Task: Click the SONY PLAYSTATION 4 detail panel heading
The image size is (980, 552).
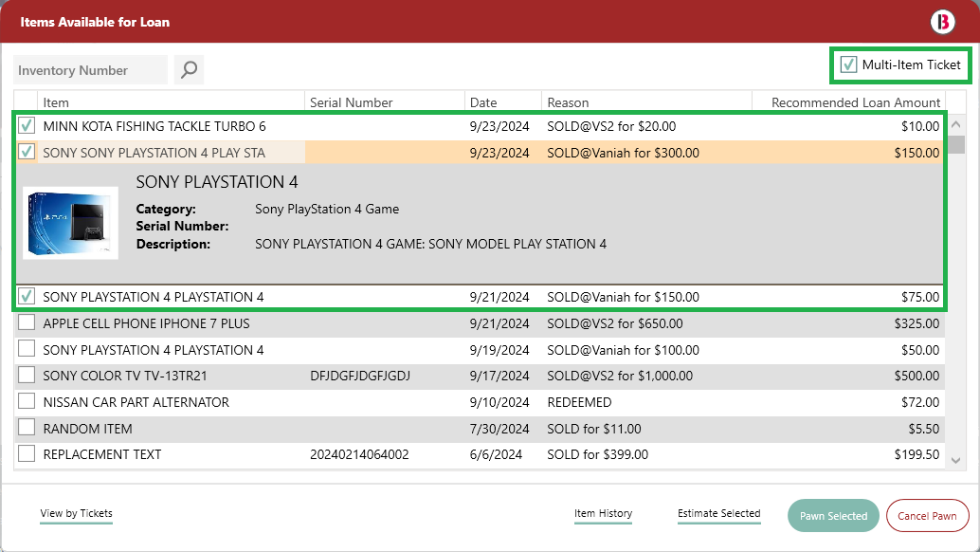Action: (x=217, y=182)
